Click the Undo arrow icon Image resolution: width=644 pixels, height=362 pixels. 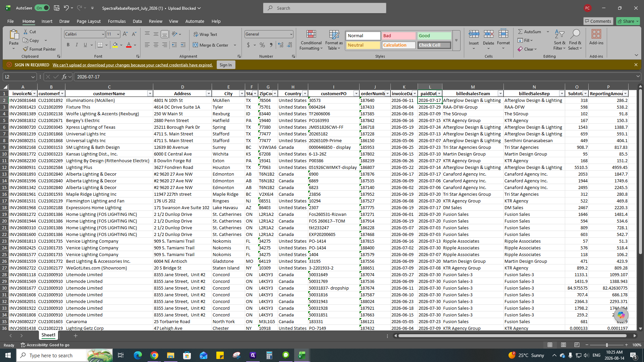click(66, 8)
